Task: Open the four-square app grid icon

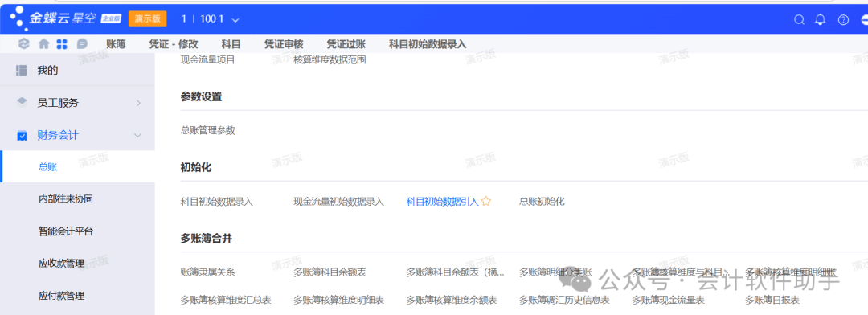Action: [62, 43]
